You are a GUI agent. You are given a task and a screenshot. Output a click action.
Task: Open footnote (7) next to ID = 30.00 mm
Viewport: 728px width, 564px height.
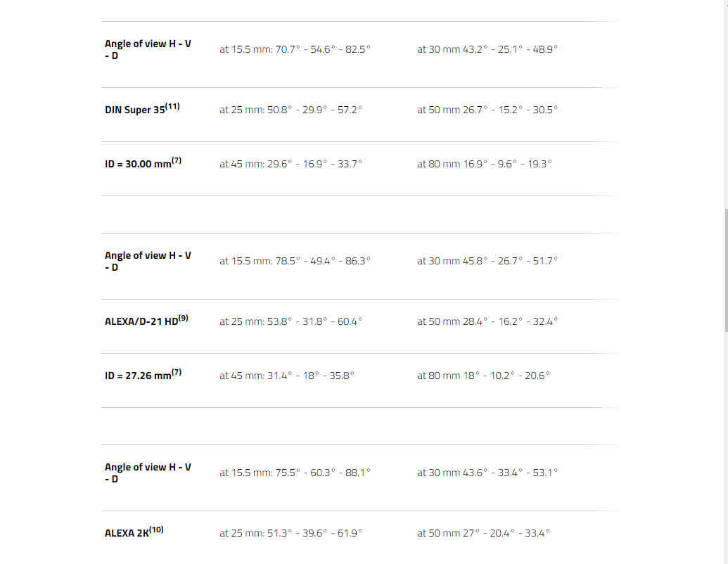pos(177,161)
